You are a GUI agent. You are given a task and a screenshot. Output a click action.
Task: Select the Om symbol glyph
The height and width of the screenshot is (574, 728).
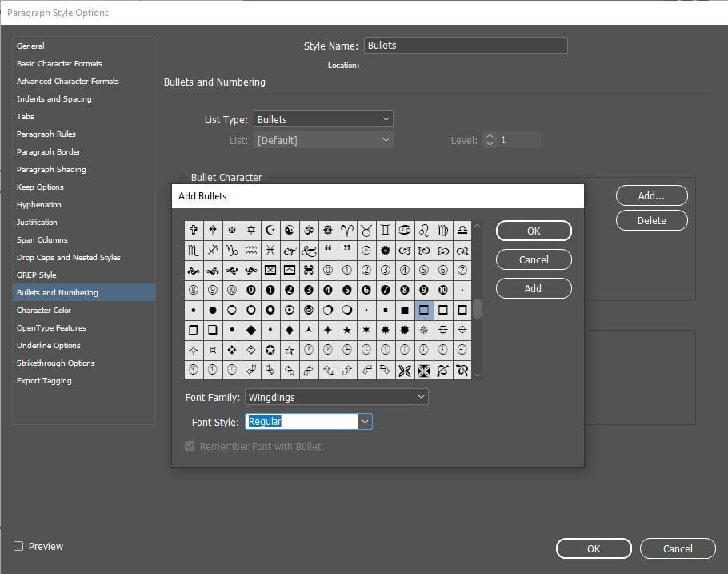[309, 230]
